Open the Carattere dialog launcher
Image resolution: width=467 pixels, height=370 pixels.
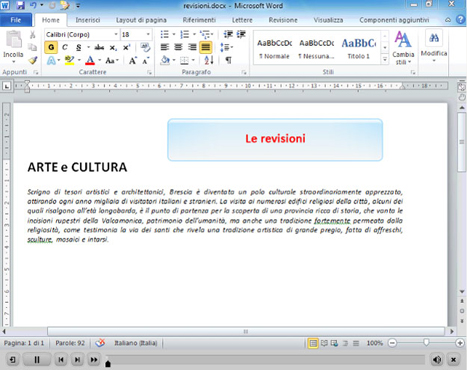(149, 72)
